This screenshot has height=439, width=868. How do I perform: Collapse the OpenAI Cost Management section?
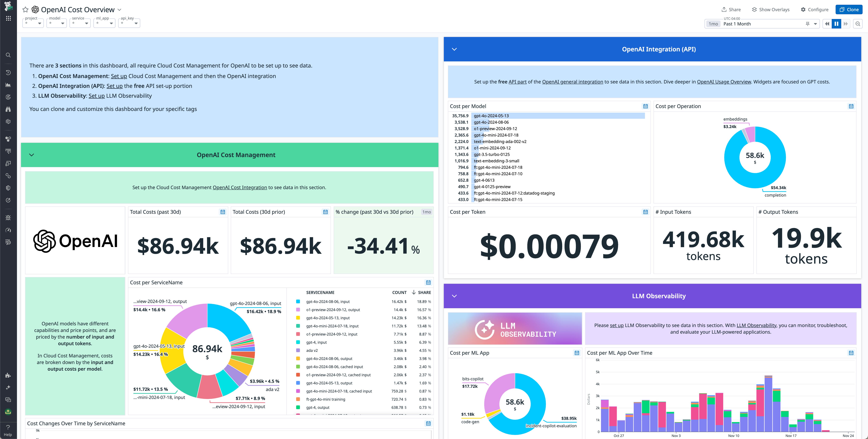tap(32, 155)
